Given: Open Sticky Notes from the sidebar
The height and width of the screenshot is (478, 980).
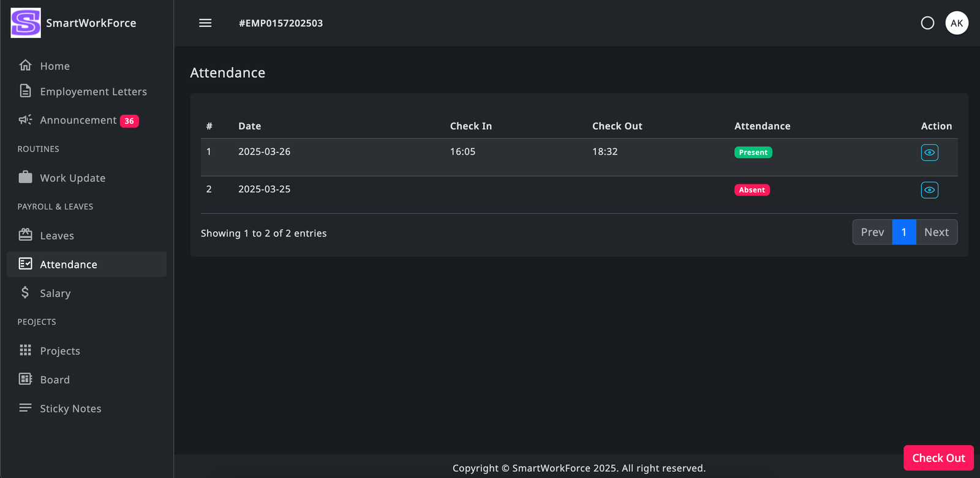Looking at the screenshot, I should pyautogui.click(x=70, y=409).
